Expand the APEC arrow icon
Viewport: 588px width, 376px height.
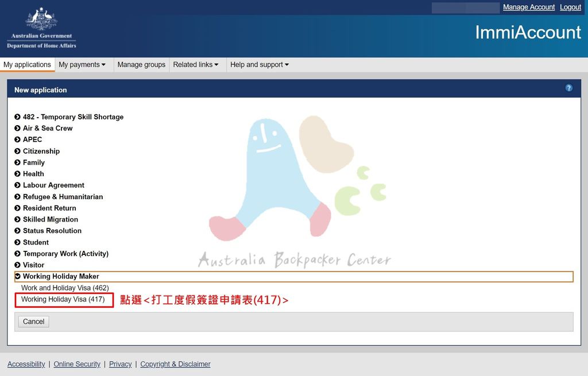(x=17, y=139)
